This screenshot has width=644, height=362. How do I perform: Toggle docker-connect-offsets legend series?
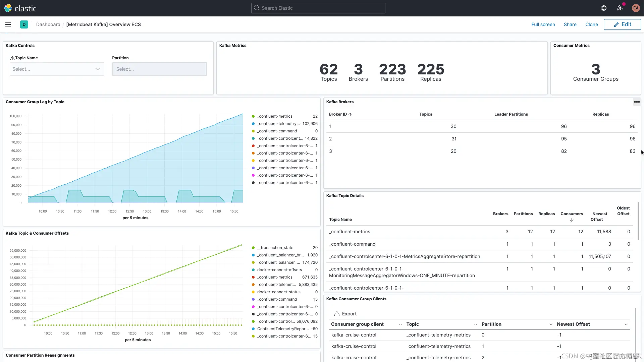(x=279, y=270)
